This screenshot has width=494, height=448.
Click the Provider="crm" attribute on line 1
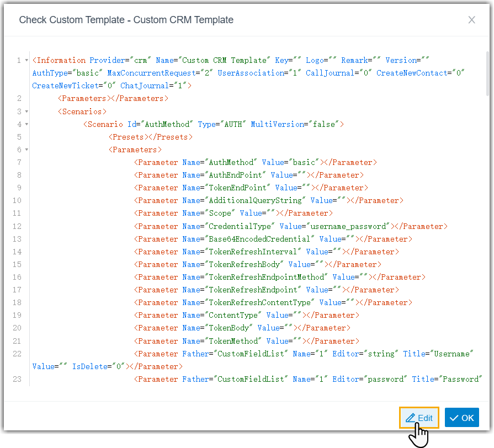click(120, 60)
